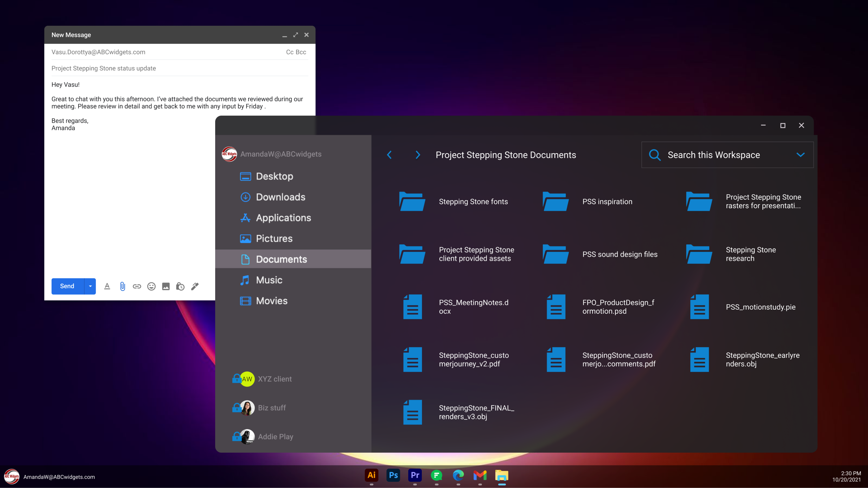Open the XYZ client workspace
The image size is (868, 488).
(262, 379)
